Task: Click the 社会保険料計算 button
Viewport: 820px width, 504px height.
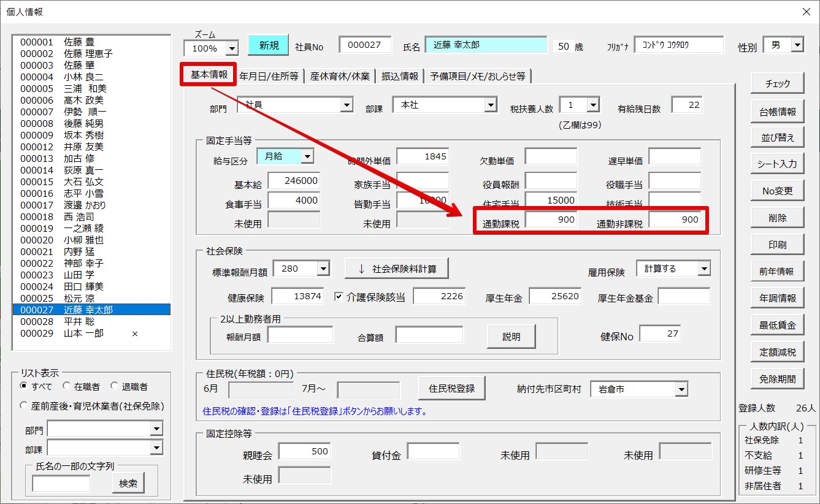Action: pos(396,269)
